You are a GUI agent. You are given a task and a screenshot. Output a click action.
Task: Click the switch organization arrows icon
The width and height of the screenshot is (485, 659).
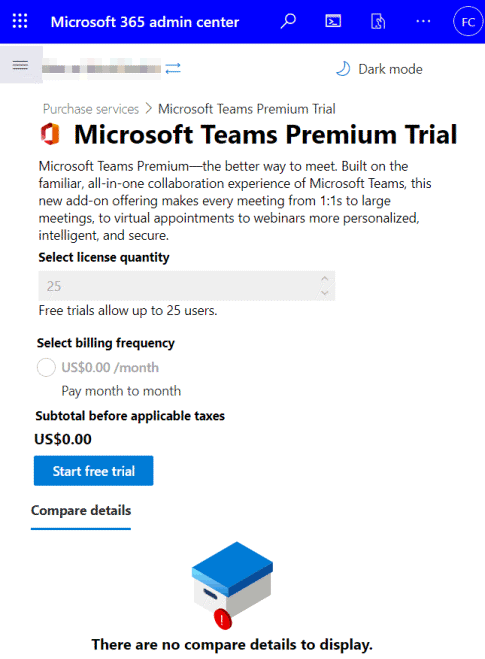coord(173,68)
